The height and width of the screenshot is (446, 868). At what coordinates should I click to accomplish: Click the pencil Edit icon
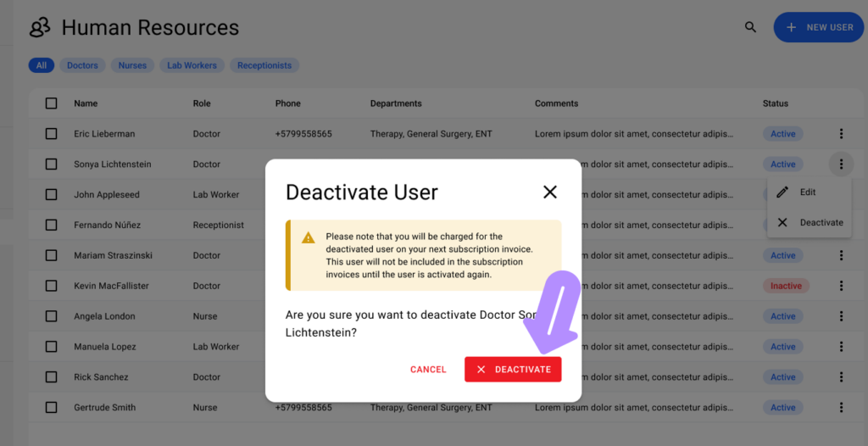(782, 192)
